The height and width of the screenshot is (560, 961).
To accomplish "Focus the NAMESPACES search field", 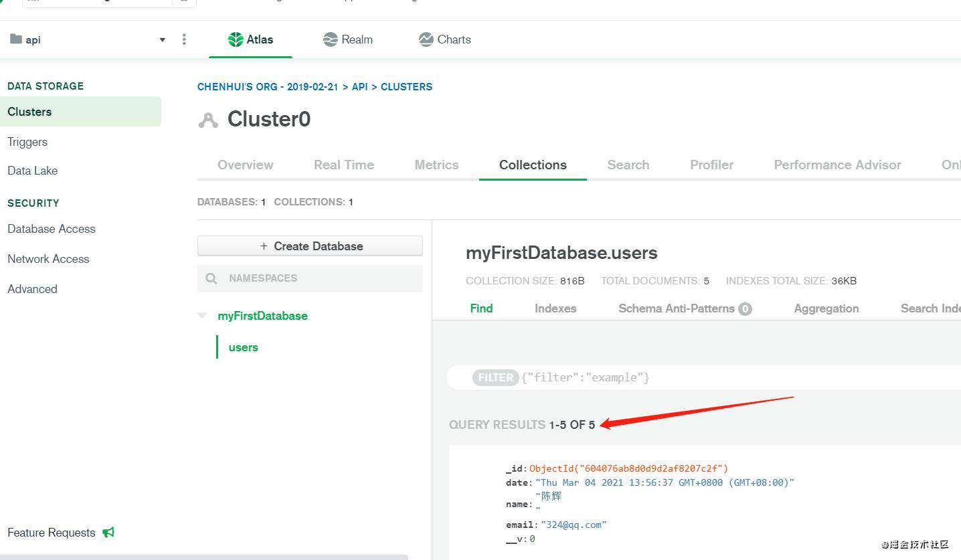I will 310,278.
